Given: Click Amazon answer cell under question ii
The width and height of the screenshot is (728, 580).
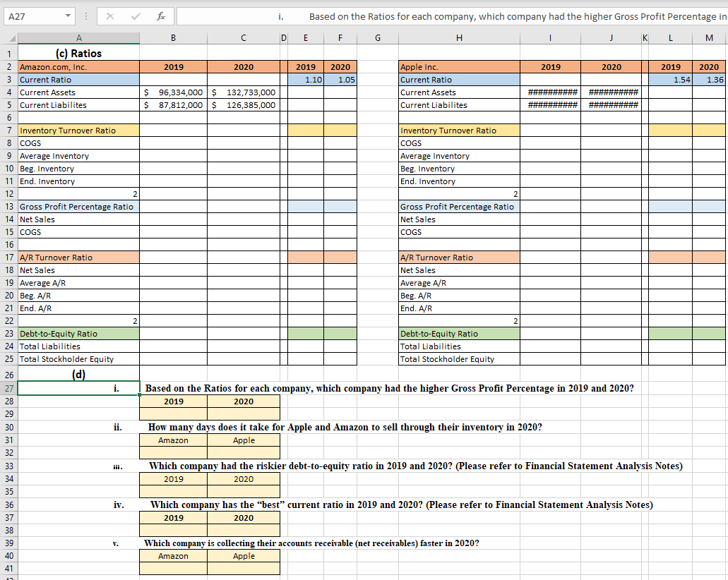Looking at the screenshot, I should 173,453.
